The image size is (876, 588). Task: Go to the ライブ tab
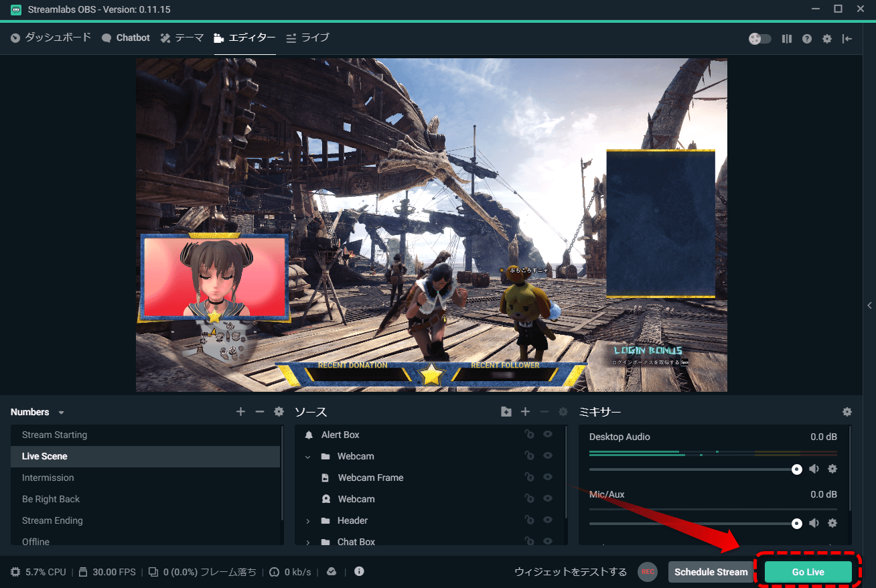307,38
